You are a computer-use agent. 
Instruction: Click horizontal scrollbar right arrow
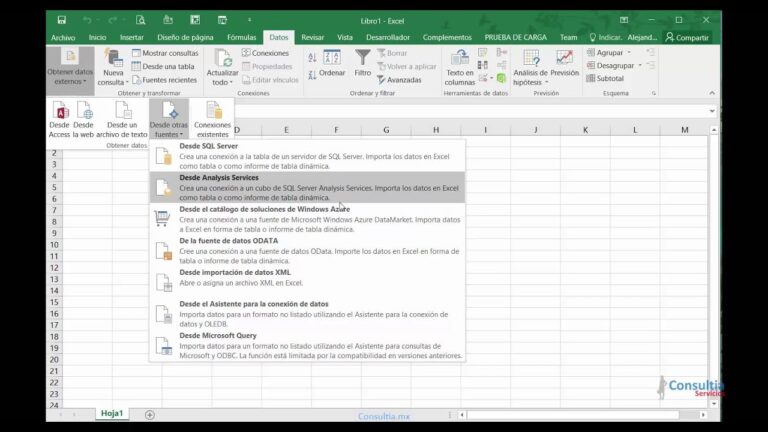(x=703, y=415)
